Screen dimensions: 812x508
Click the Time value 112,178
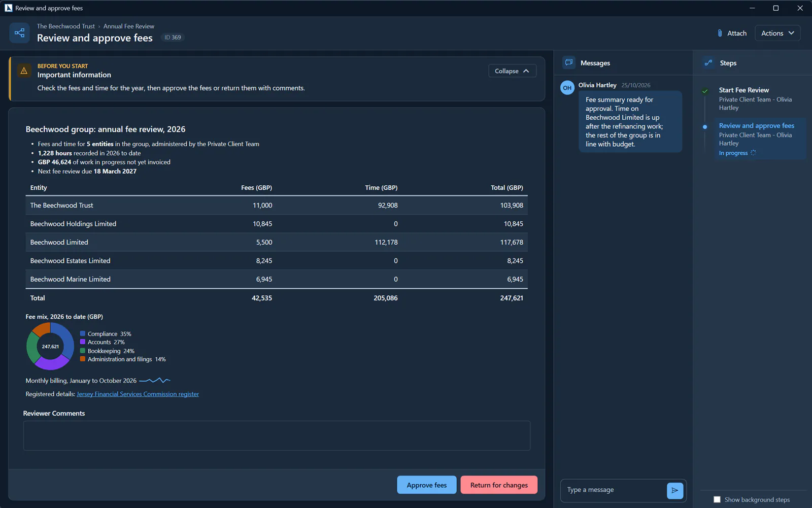pyautogui.click(x=386, y=242)
